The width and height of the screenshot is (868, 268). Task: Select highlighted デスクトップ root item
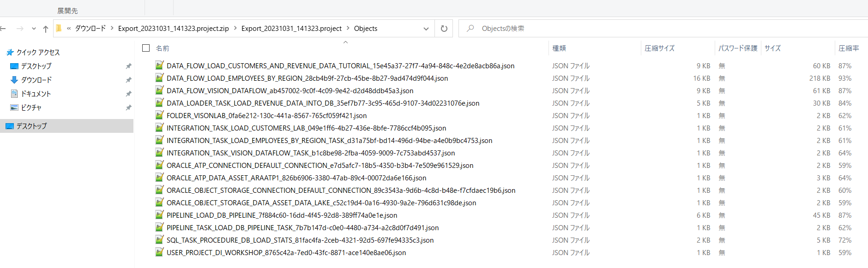tap(66, 126)
